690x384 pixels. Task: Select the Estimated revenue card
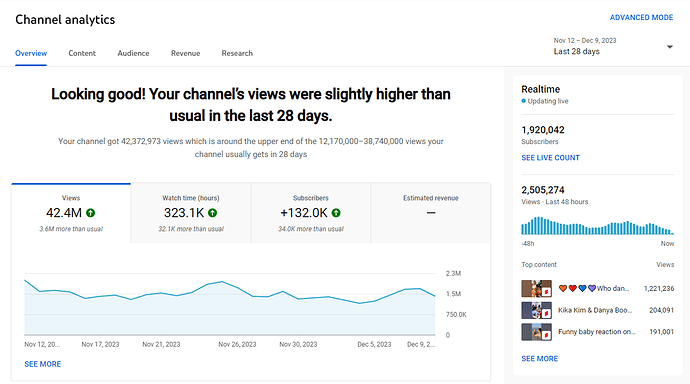[431, 213]
